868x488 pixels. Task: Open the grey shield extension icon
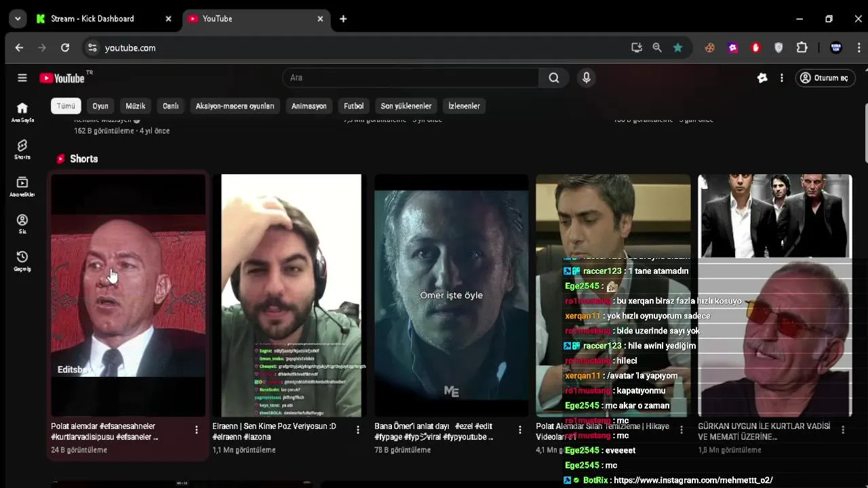(x=778, y=47)
